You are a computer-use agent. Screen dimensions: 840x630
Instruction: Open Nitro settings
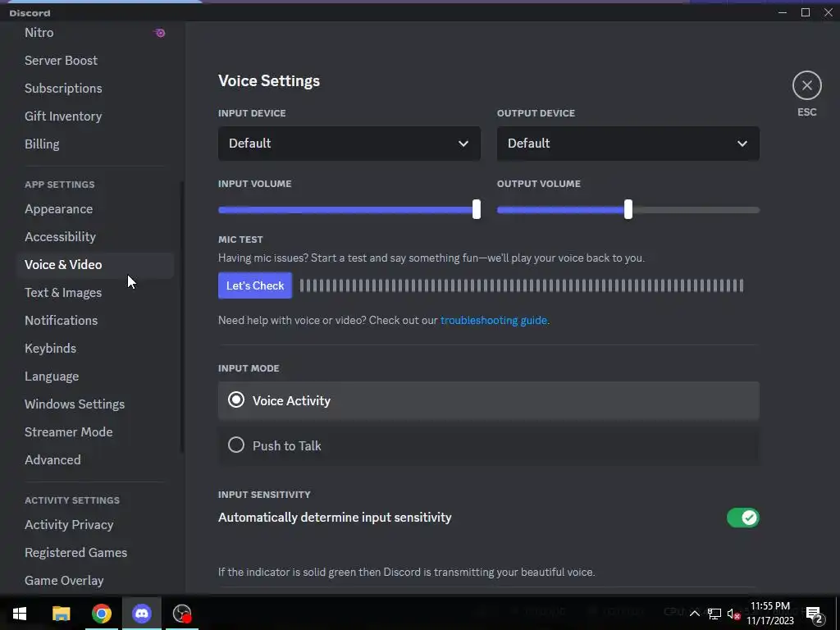pyautogui.click(x=39, y=33)
